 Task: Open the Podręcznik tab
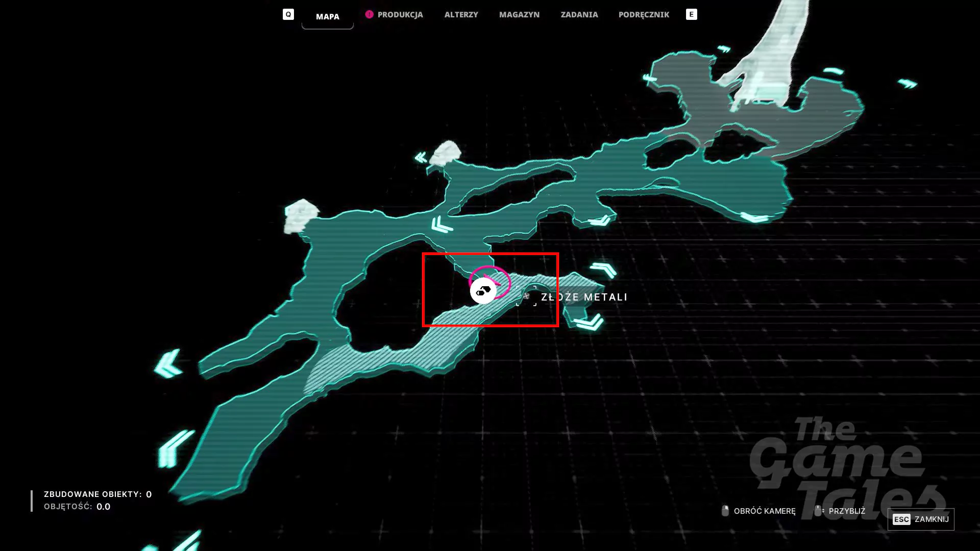(644, 14)
